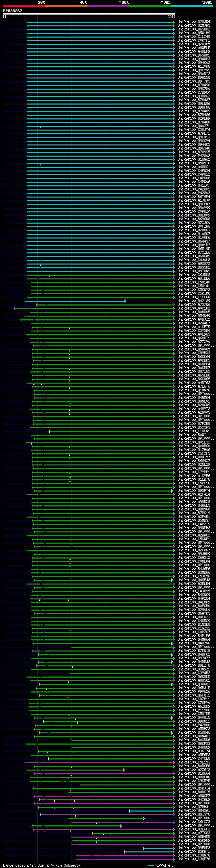Select hit UniRef100_C1LZ49
The height and width of the screenshot is (868, 216).
click(x=194, y=37)
